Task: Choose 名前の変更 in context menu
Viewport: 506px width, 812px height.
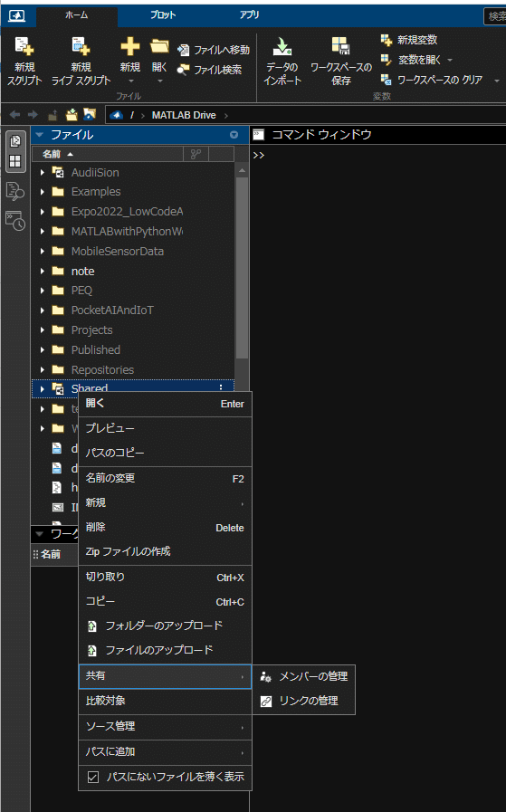Action: [x=165, y=479]
